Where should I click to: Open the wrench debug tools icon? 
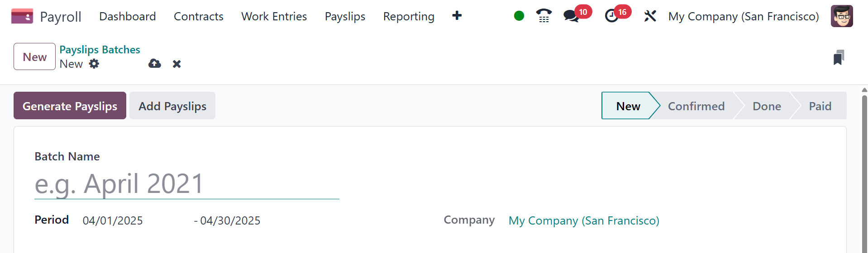tap(650, 16)
